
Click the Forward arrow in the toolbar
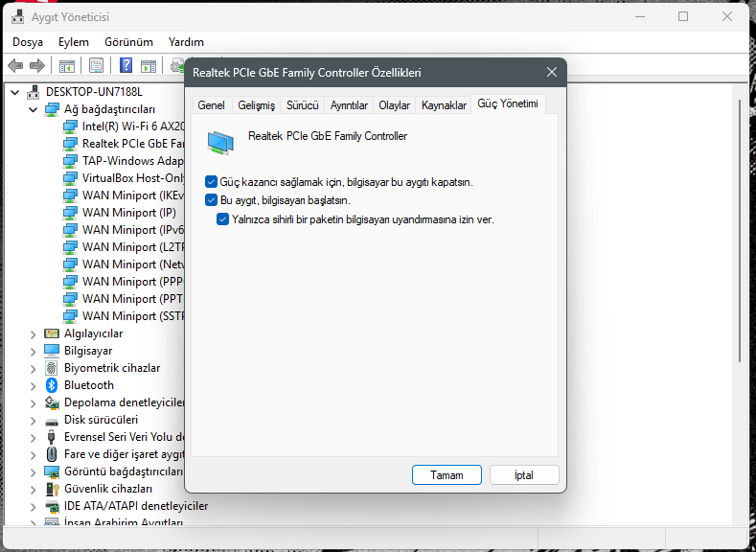point(37,65)
